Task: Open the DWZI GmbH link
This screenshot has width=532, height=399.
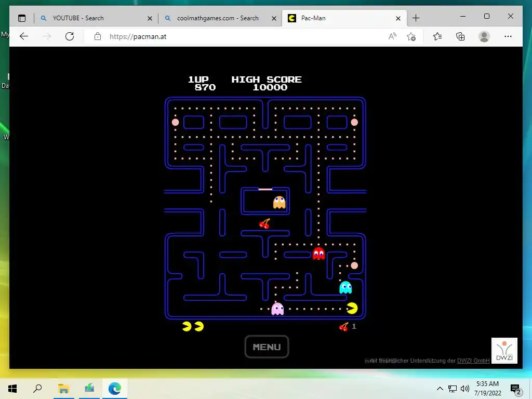Action: point(473,361)
